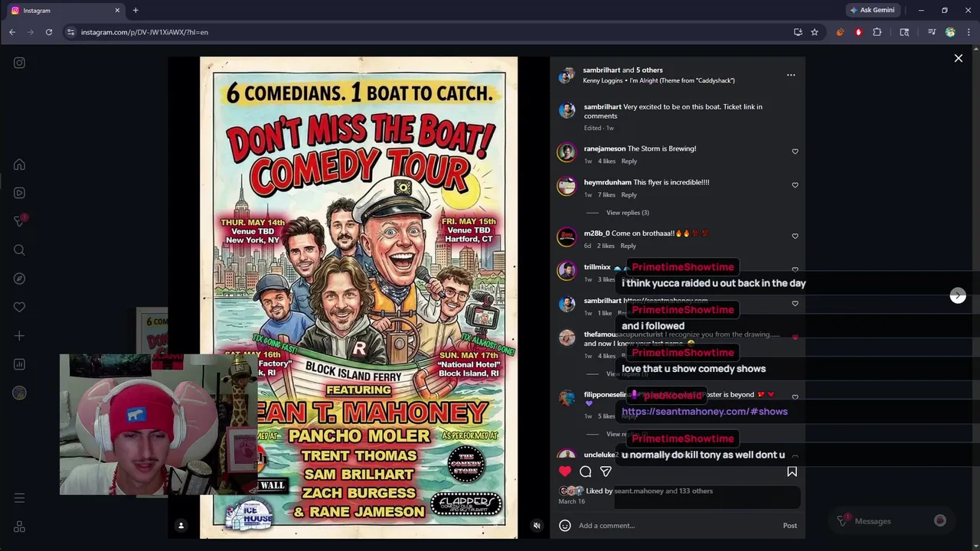
Task: View the 5 others collaborators
Action: 649,70
